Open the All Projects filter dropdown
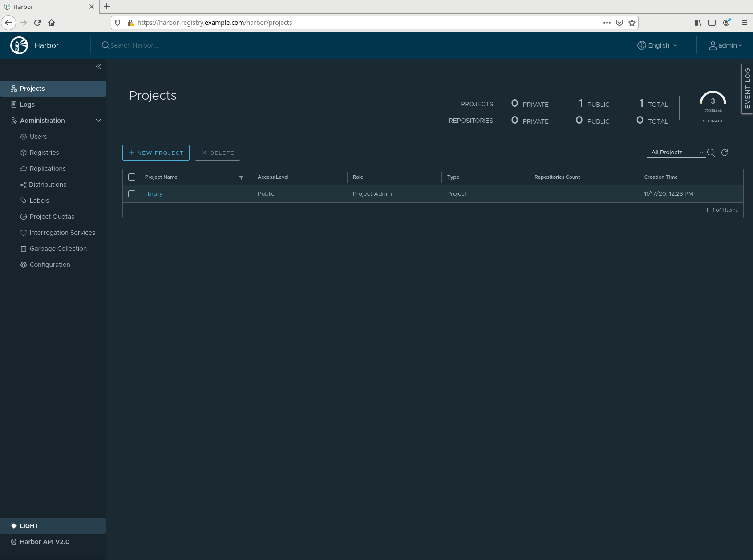The height and width of the screenshot is (560, 753). pos(676,153)
